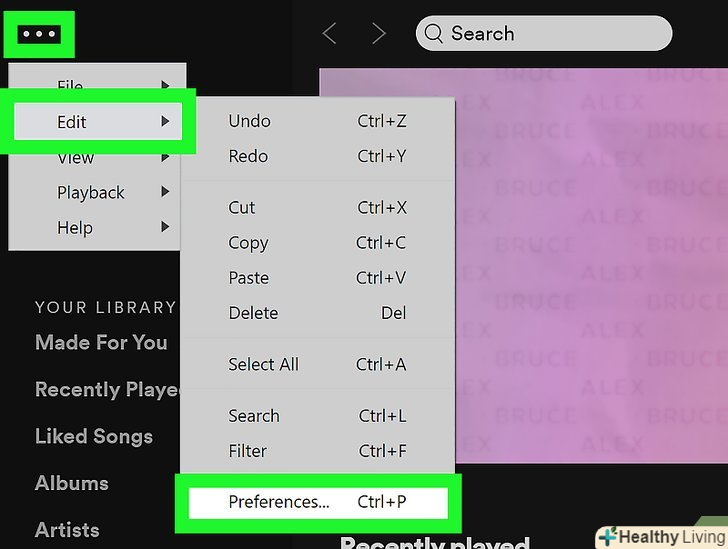Viewport: 728px width, 549px height.
Task: Open Albums in the sidebar
Action: pos(72,483)
